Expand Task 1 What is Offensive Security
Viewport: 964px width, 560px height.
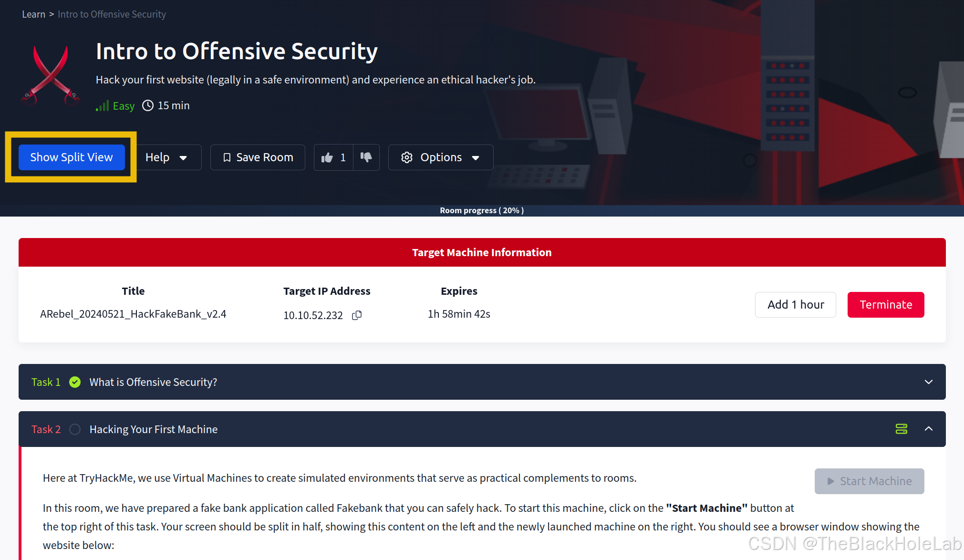(929, 382)
